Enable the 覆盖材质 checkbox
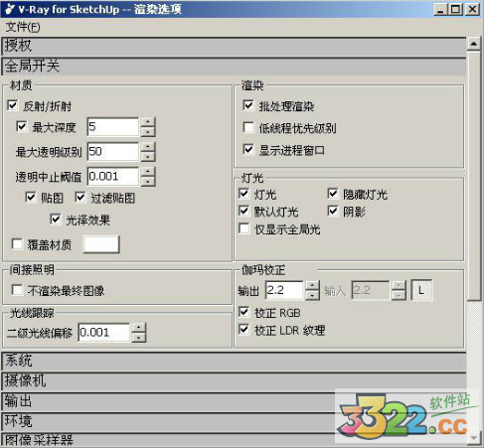Screen dimensions: 484x448 point(17,244)
